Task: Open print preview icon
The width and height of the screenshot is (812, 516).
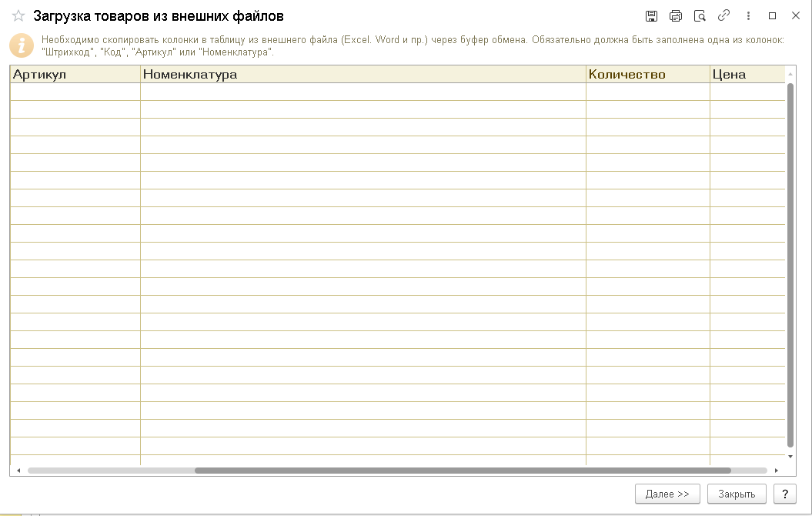Action: 699,16
